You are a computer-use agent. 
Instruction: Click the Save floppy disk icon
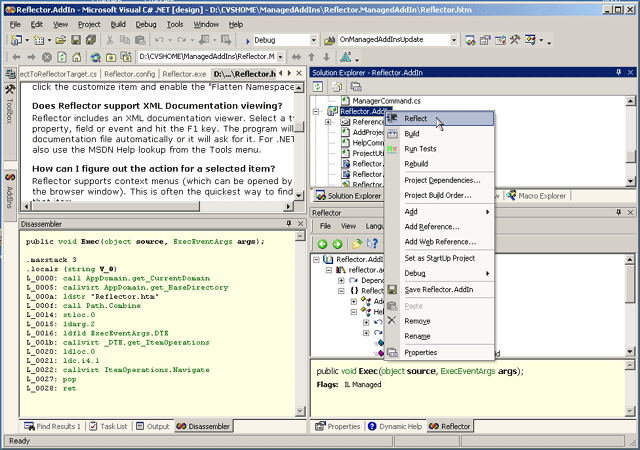point(76,40)
